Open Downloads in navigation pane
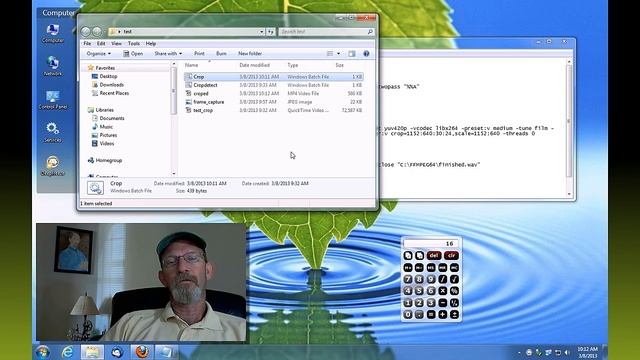The width and height of the screenshot is (640, 360). tap(111, 85)
